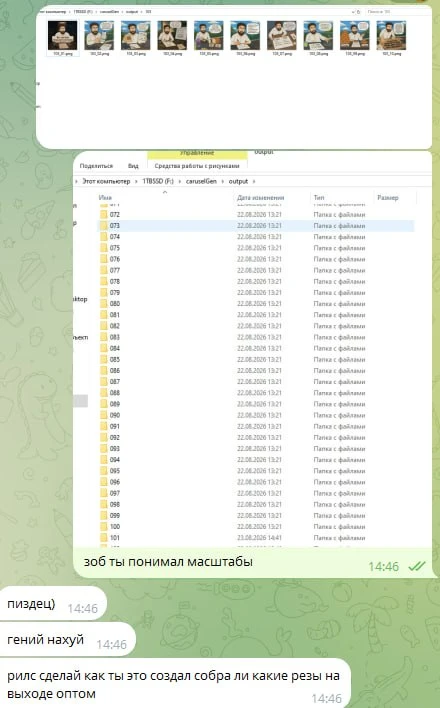Click the folder icon of 079
440x708 pixels.
tap(103, 292)
